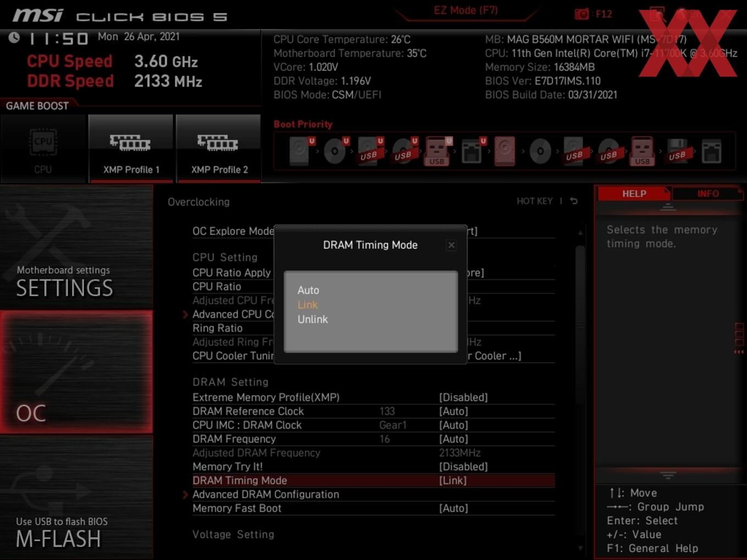This screenshot has width=747, height=560.
Task: Select the UEFI optical disc boot icon with U badge
Action: [336, 151]
